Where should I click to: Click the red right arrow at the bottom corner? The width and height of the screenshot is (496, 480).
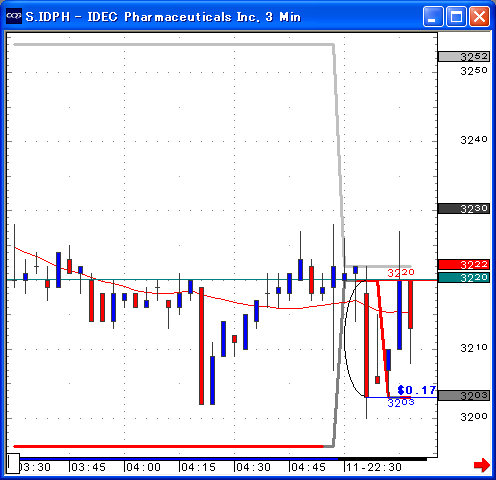482,465
